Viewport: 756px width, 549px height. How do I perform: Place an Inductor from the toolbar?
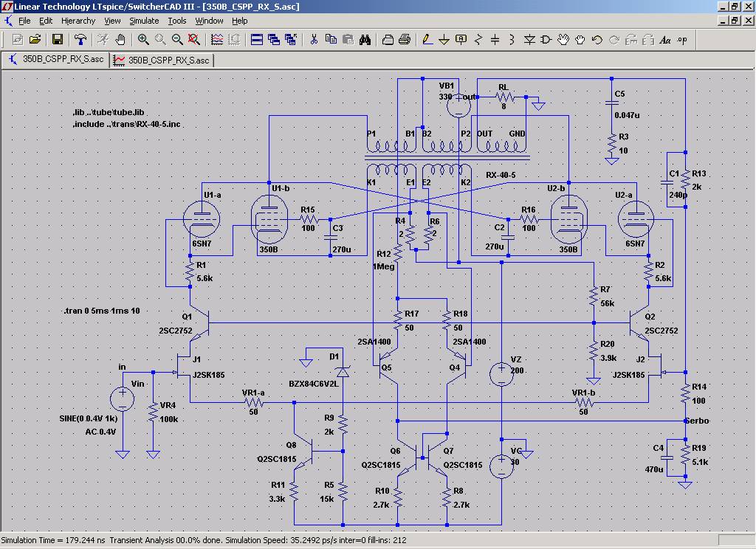coord(512,40)
